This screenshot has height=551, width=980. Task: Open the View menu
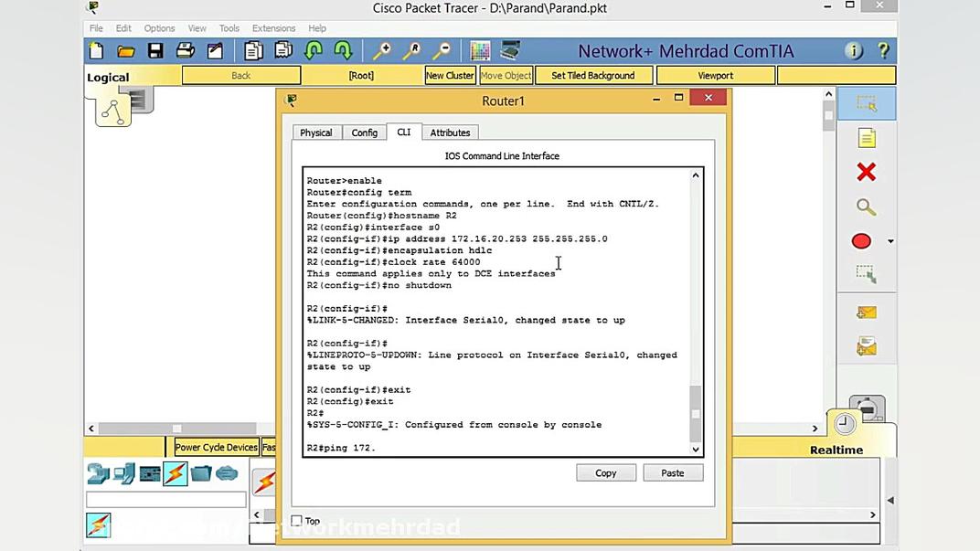click(197, 28)
